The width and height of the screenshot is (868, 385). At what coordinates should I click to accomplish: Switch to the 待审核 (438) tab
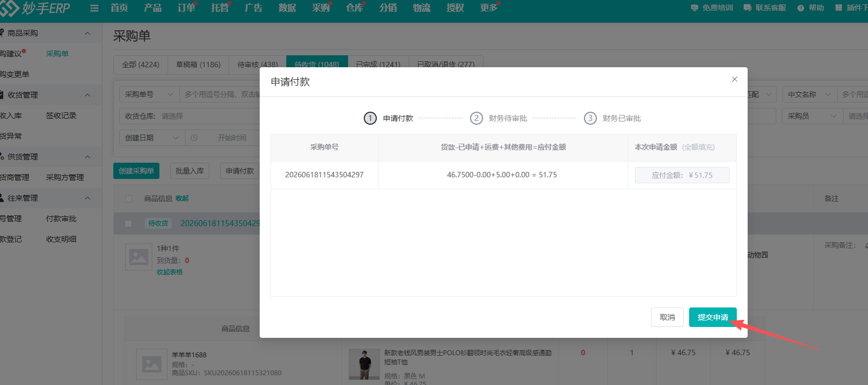pos(258,65)
